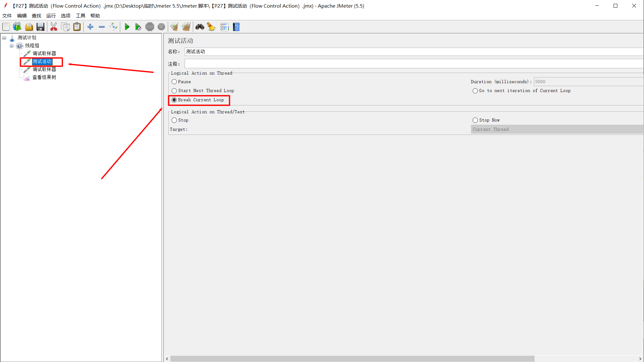Viewport: 644px width, 362px height.
Task: Select the 调试取样器 above 查看结果树
Action: pyautogui.click(x=44, y=70)
